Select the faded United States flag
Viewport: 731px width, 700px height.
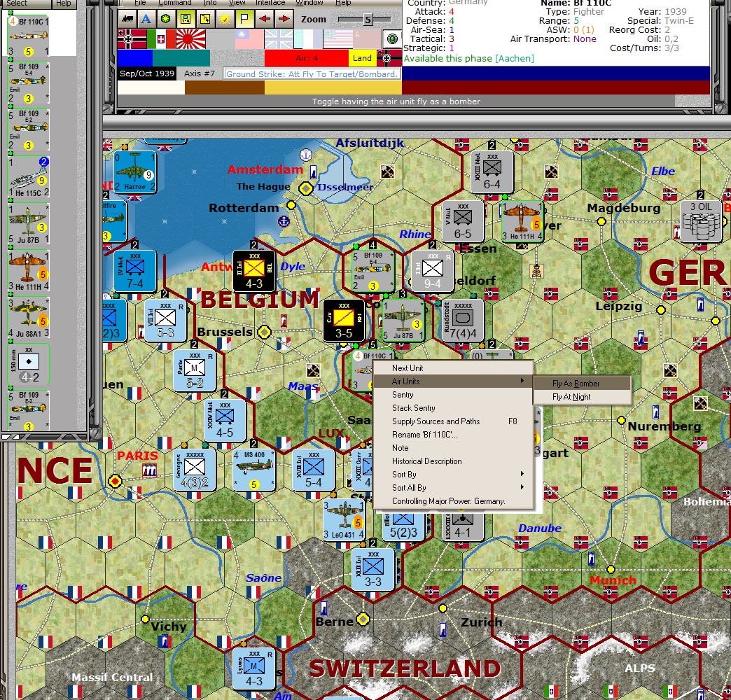point(338,39)
